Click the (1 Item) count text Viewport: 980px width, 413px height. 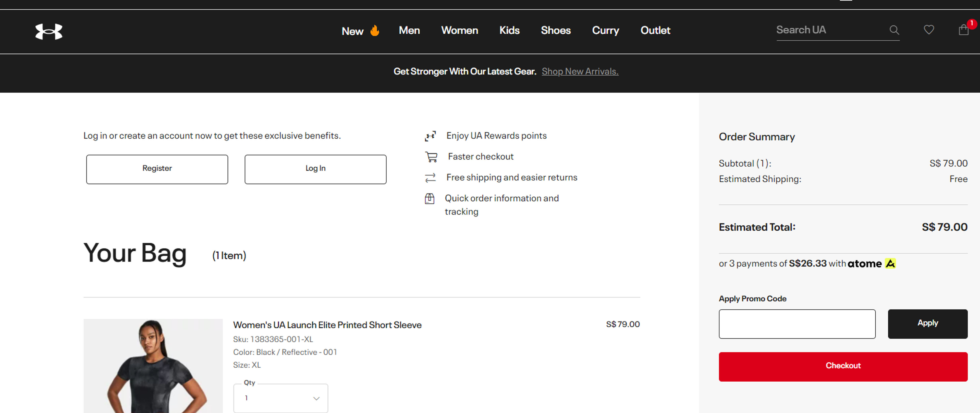(229, 255)
